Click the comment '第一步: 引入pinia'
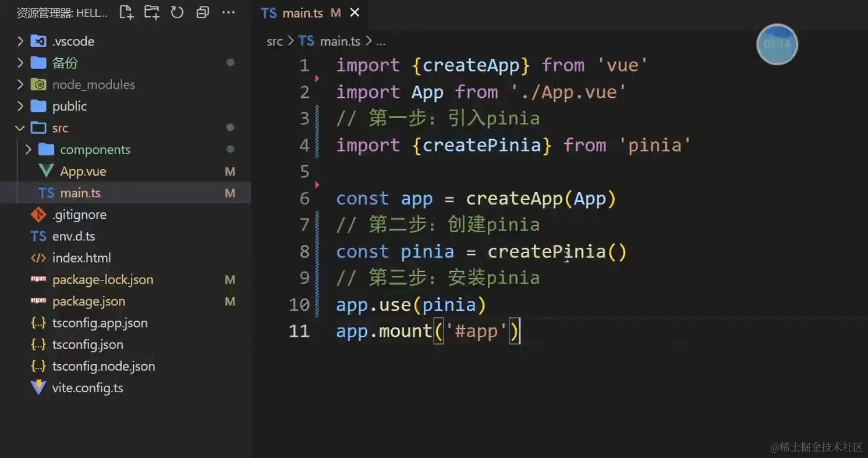This screenshot has height=458, width=868. tap(454, 119)
